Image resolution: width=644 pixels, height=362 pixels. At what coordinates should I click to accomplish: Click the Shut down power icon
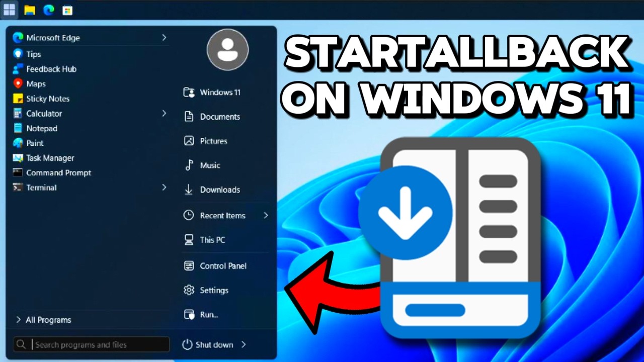point(187,344)
